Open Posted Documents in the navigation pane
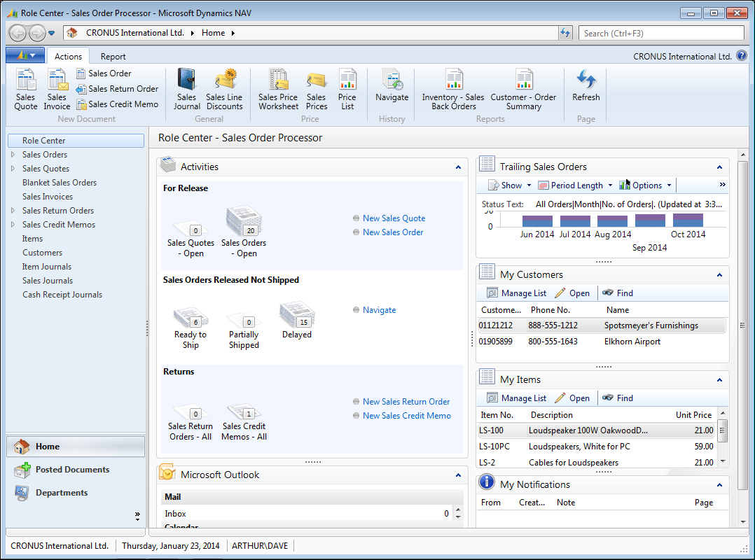This screenshot has height=560, width=755. [x=76, y=470]
